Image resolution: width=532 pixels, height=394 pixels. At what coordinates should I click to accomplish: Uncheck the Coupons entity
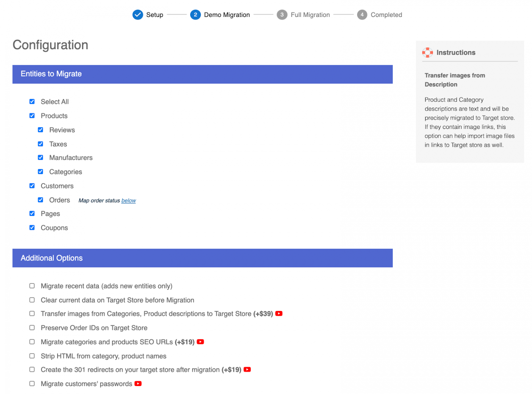(x=32, y=227)
